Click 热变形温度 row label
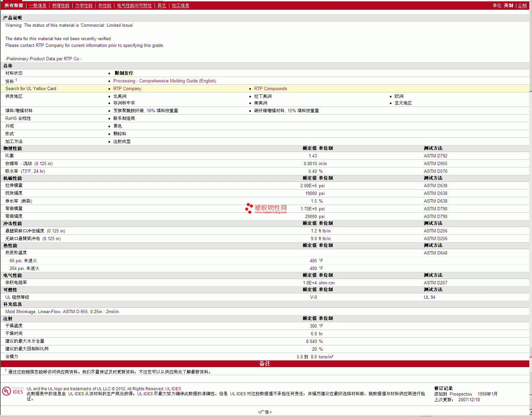Viewport: 532px width, 417px height. (x=16, y=253)
